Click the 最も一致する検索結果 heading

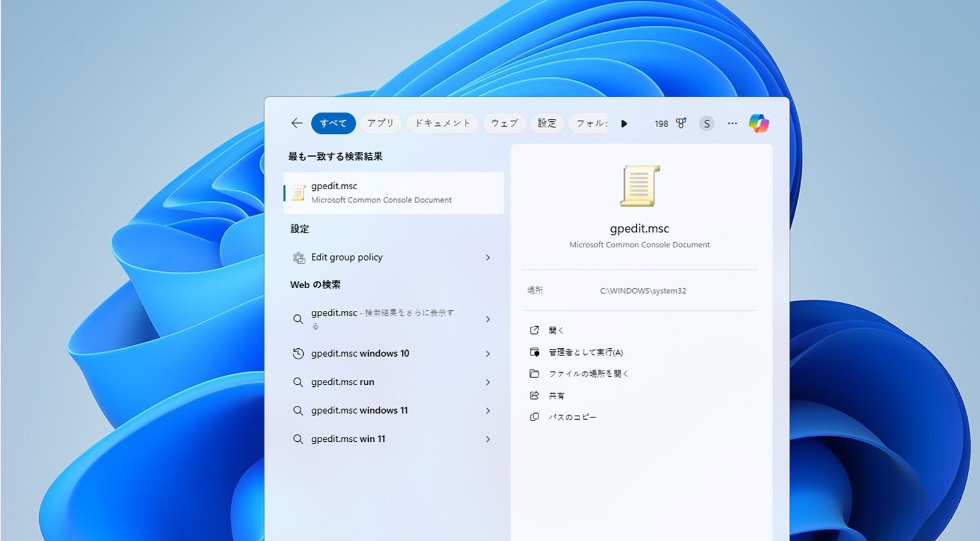click(x=336, y=157)
